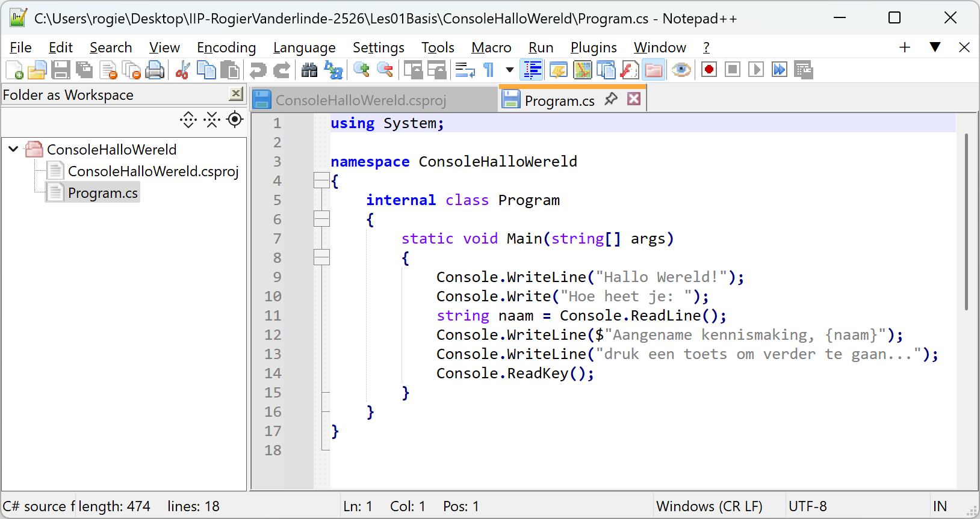
Task: Save the current recorded macro icon
Action: 804,70
